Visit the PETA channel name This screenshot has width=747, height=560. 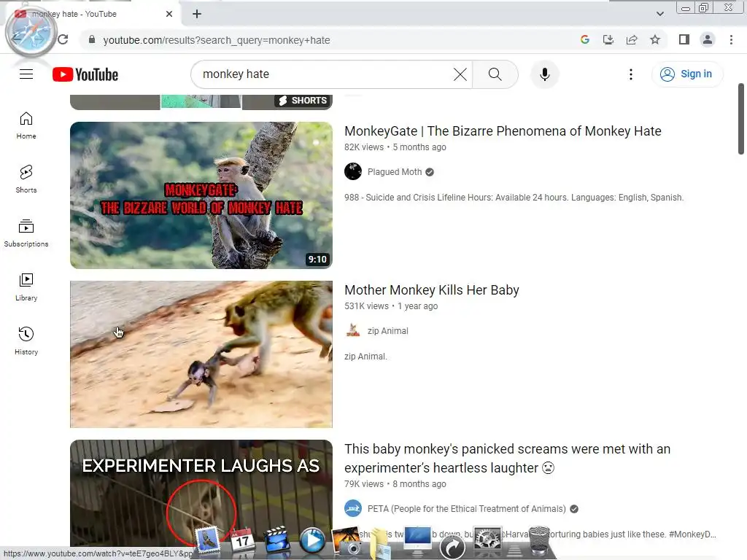coord(466,508)
